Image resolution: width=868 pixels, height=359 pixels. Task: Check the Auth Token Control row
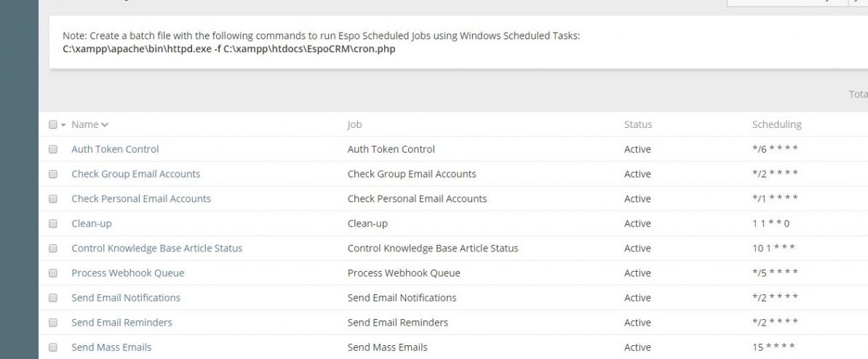click(52, 149)
